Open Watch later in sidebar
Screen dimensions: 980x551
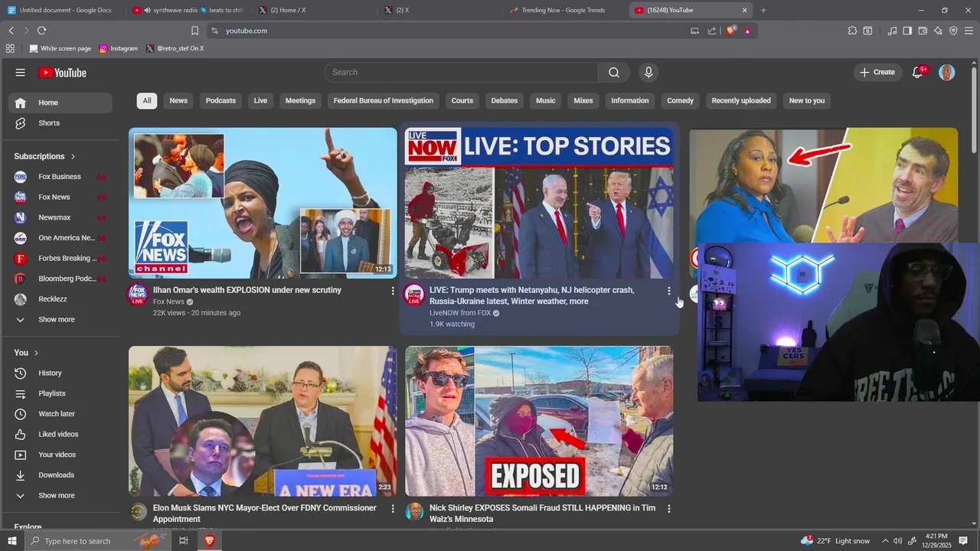point(58,414)
